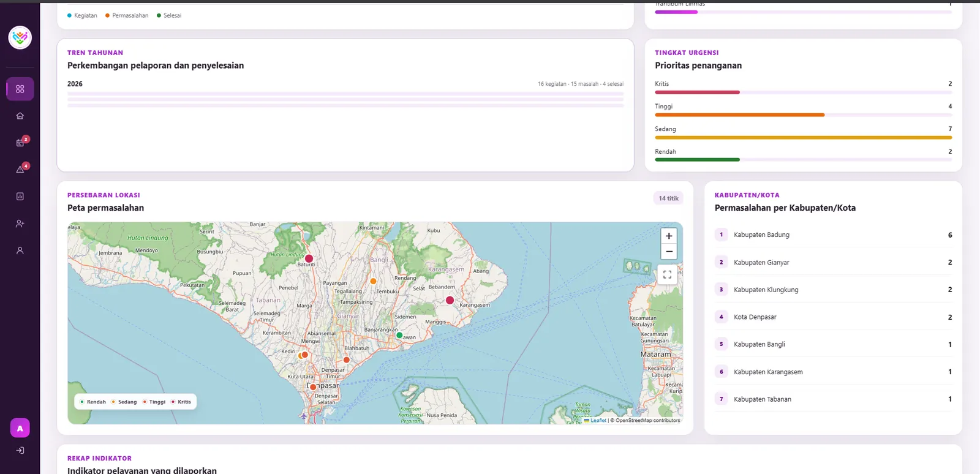Image resolution: width=980 pixels, height=474 pixels.
Task: Click the logout icon at sidebar bottom
Action: click(20, 451)
